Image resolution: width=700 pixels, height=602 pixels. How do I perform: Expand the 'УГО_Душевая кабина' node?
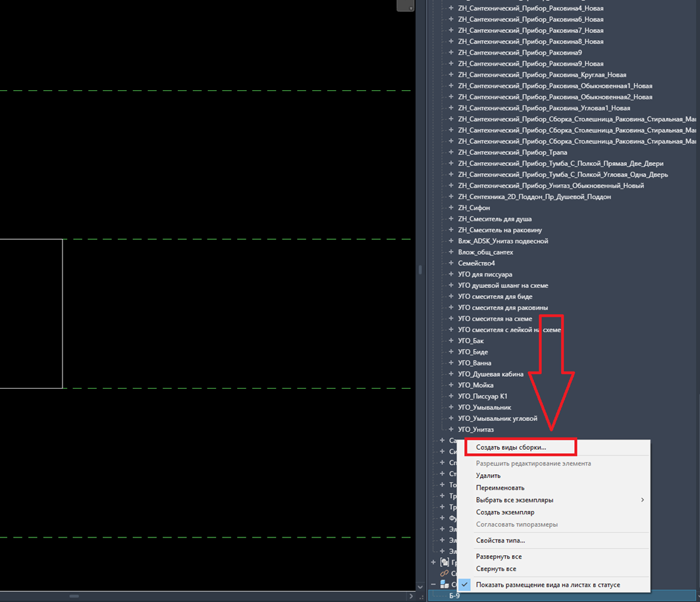pyautogui.click(x=451, y=374)
